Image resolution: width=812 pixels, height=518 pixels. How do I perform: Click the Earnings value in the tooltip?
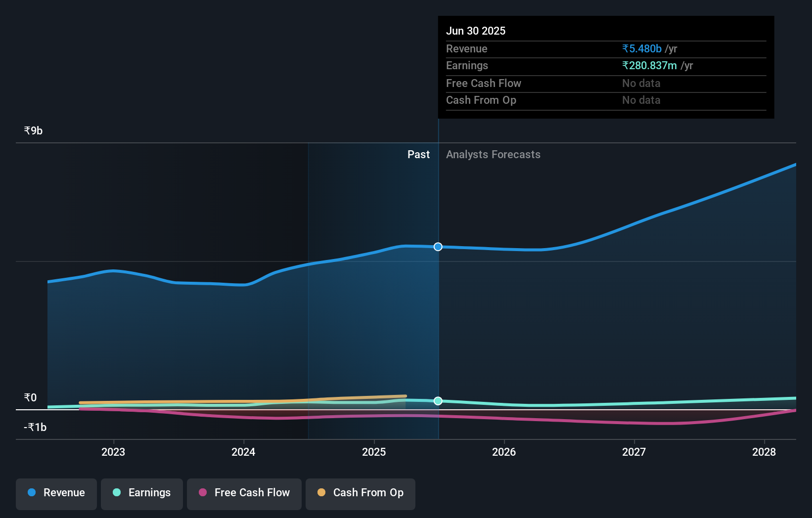657,65
